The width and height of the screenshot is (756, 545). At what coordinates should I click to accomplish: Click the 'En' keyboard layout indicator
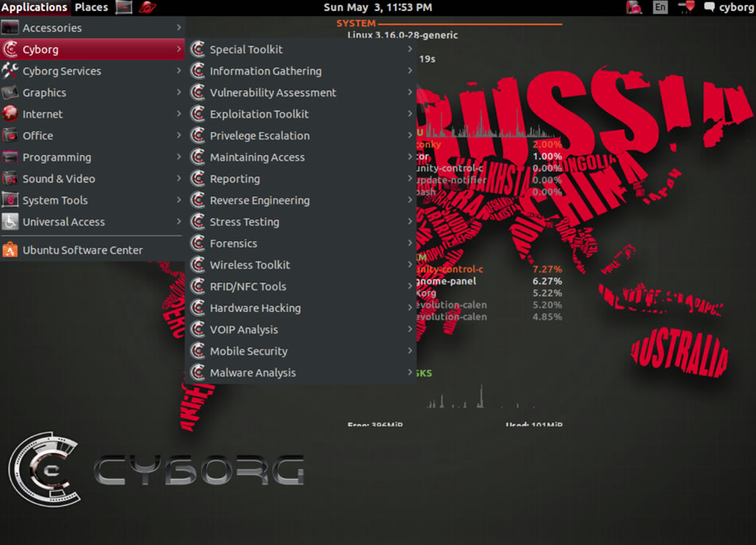click(660, 7)
